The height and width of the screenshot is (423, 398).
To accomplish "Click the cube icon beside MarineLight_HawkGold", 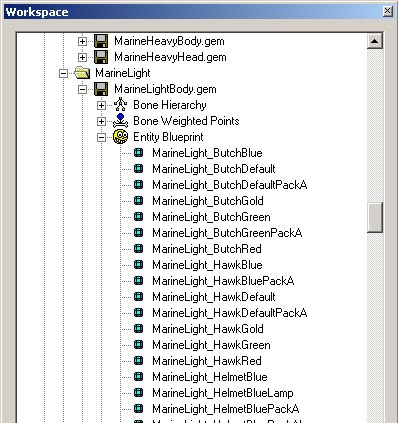I will click(139, 329).
